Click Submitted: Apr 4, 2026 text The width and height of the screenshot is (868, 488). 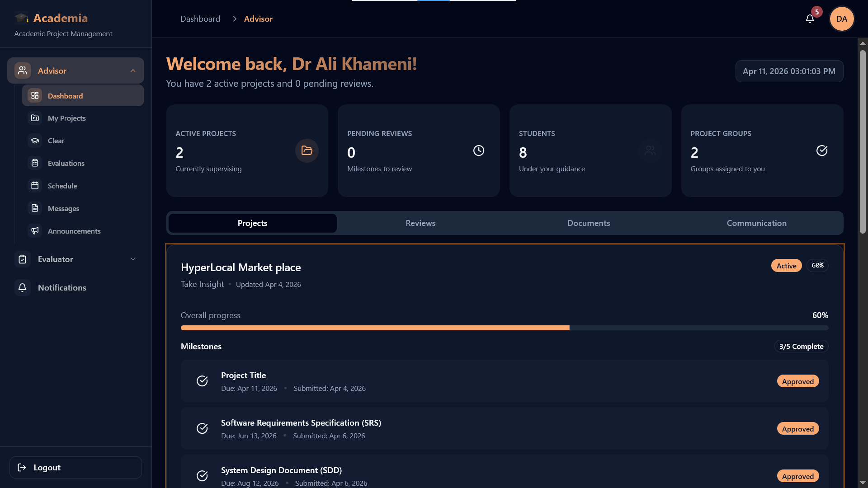coord(330,389)
